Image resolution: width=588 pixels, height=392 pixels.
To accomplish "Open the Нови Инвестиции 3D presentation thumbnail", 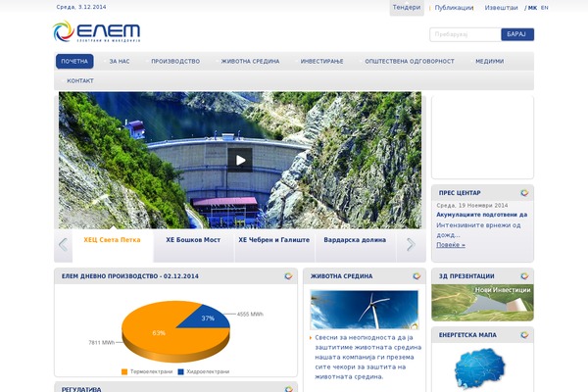I will (x=482, y=303).
